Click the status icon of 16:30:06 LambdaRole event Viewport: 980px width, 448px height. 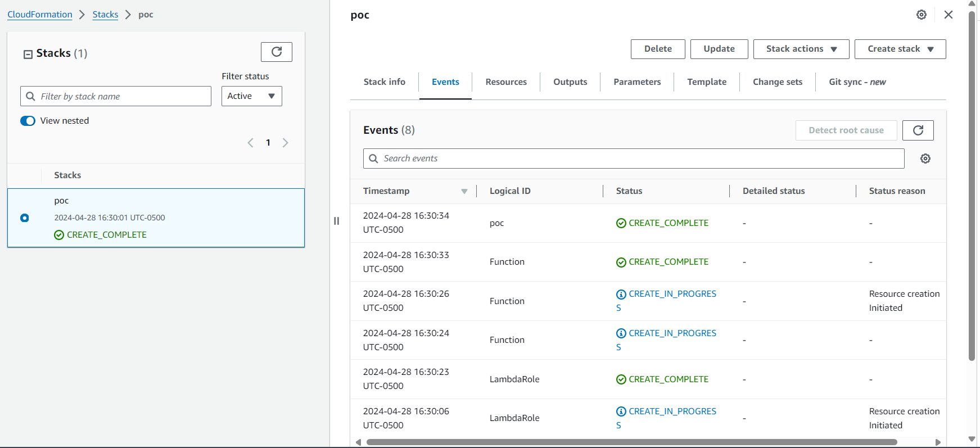[x=621, y=412]
